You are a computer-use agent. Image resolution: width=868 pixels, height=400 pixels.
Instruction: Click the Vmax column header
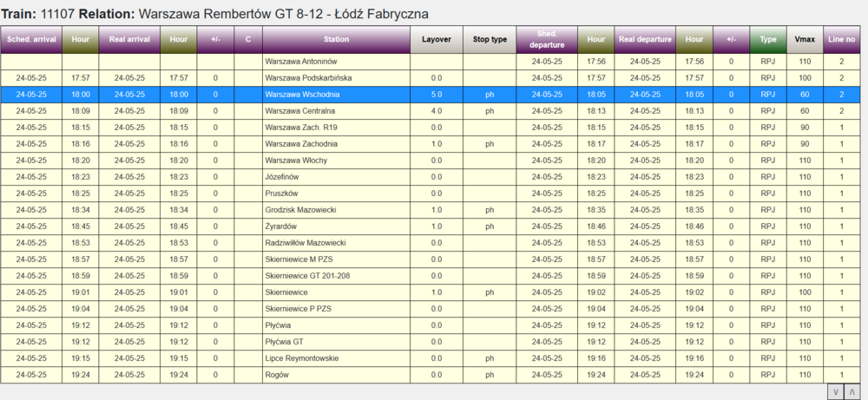(805, 39)
